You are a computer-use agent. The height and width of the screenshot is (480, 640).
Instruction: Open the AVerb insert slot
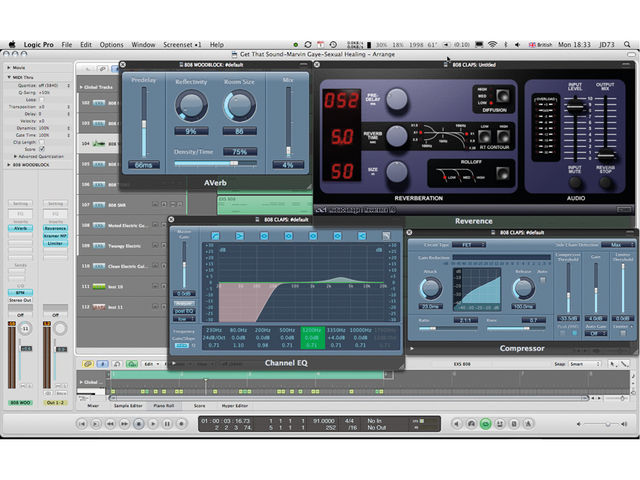(20, 228)
